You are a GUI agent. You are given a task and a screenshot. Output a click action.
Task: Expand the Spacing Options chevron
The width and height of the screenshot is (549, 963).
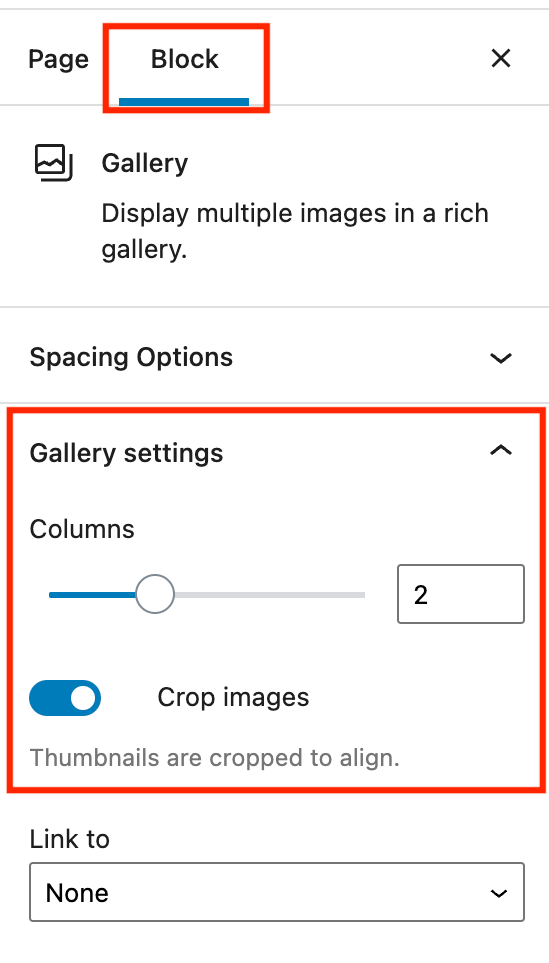click(501, 357)
